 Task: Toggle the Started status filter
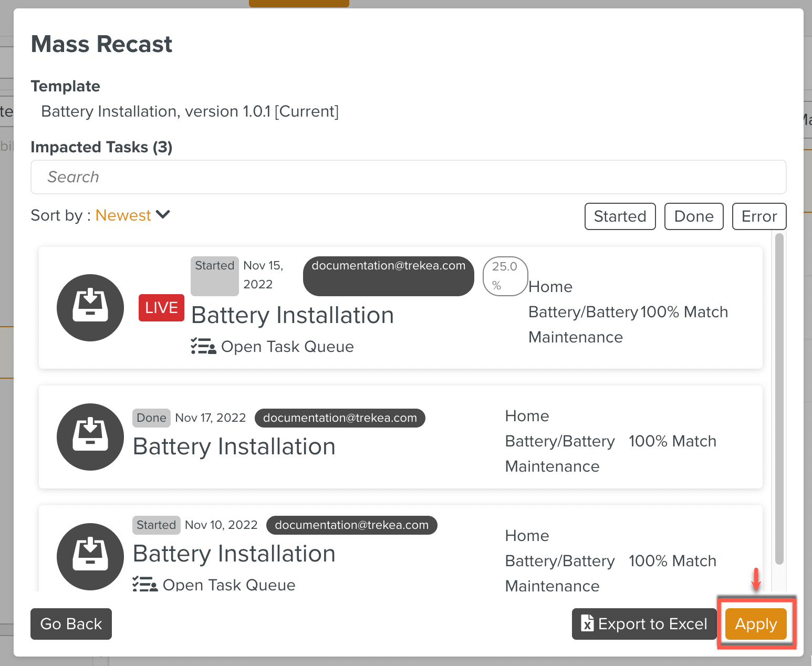click(620, 216)
